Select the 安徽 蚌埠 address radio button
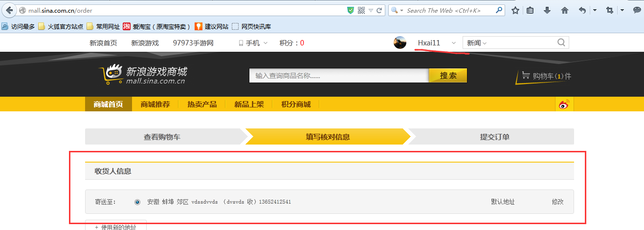 click(137, 202)
